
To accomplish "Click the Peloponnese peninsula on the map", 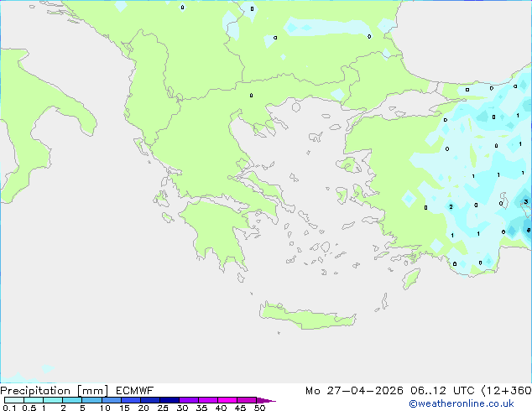I will 217,231.
